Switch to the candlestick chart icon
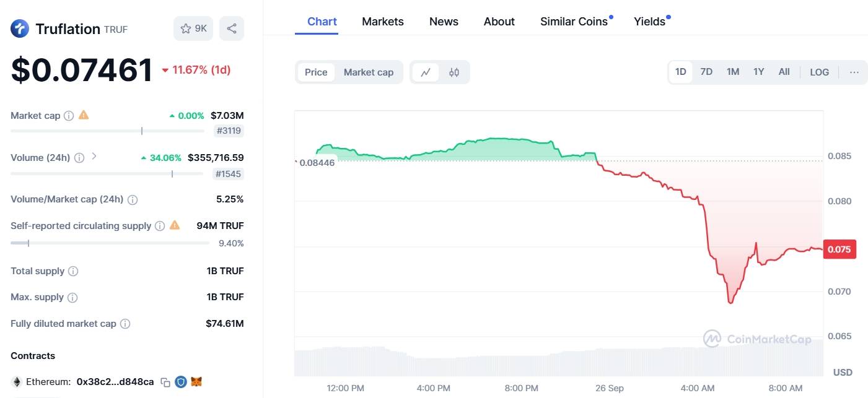This screenshot has width=868, height=398. point(454,72)
